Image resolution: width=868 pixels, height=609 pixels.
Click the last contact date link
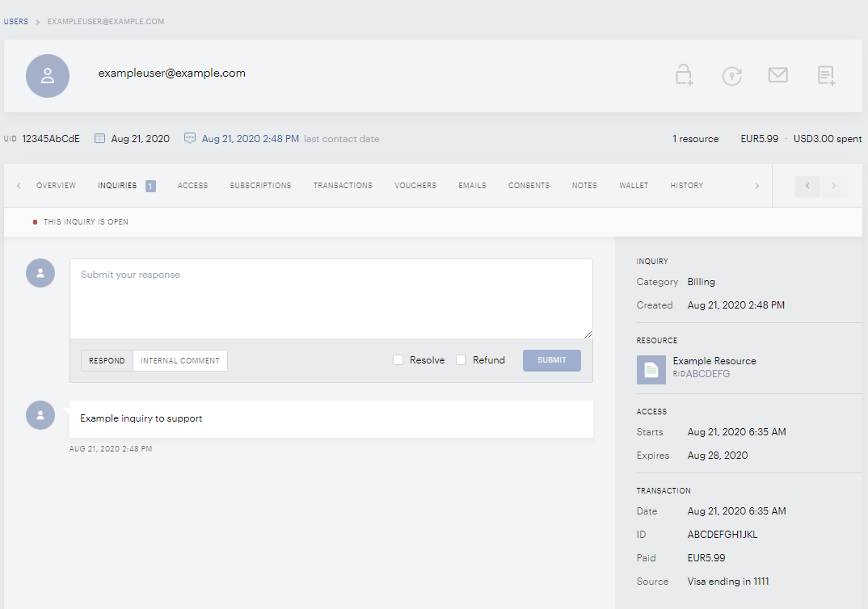point(251,139)
